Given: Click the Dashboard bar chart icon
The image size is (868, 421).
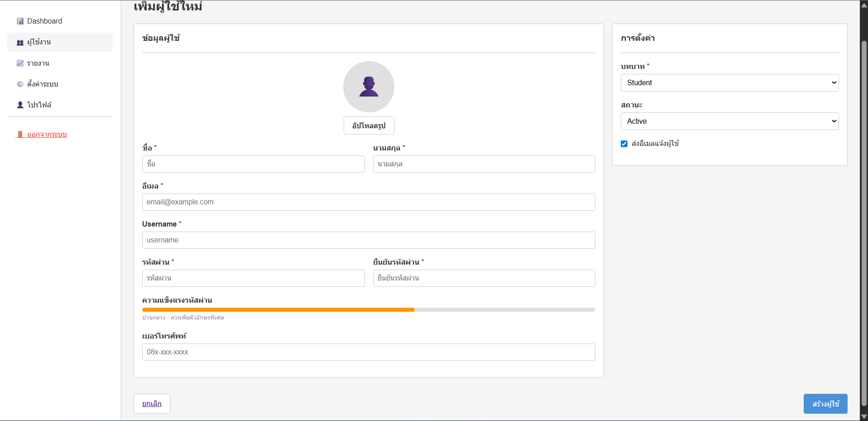Looking at the screenshot, I should (x=20, y=21).
